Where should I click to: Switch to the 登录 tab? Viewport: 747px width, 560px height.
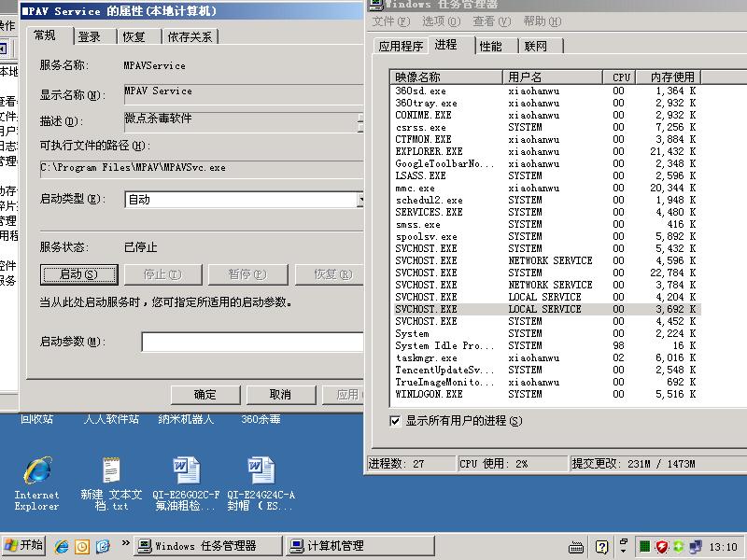[x=89, y=36]
